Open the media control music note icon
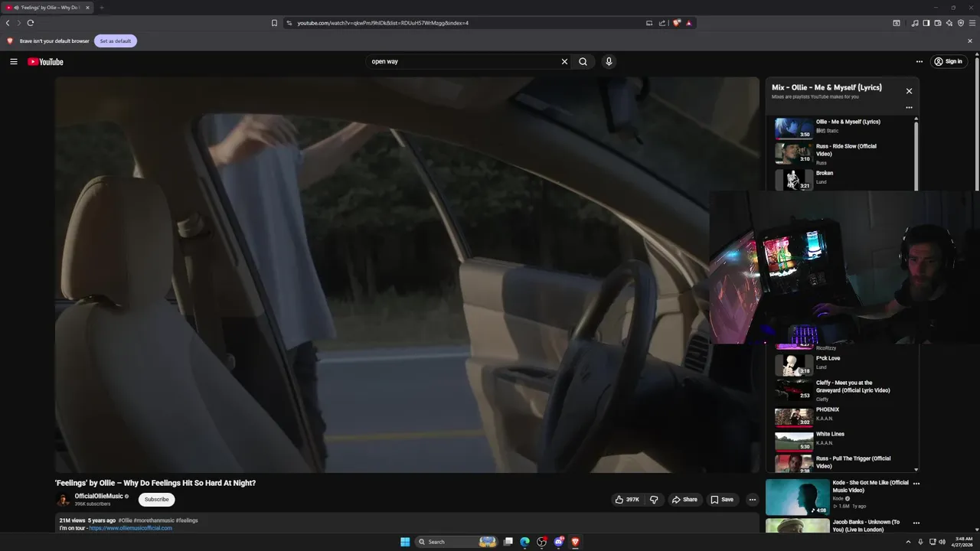Image resolution: width=980 pixels, height=551 pixels. click(915, 23)
